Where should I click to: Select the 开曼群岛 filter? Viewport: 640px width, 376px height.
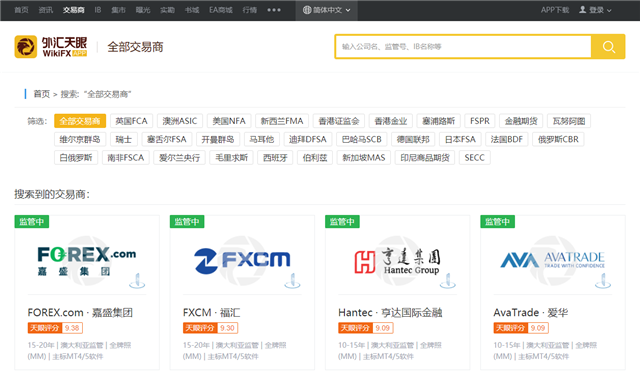click(218, 139)
